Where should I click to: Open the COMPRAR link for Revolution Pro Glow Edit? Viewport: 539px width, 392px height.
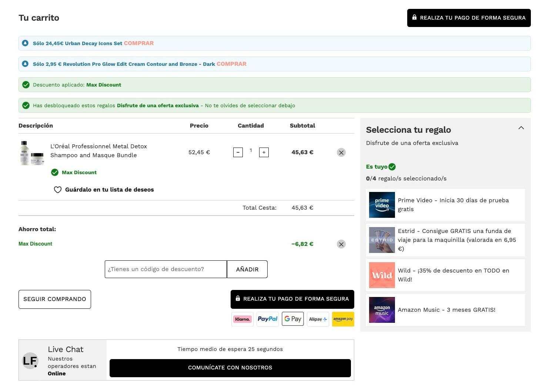pyautogui.click(x=231, y=64)
